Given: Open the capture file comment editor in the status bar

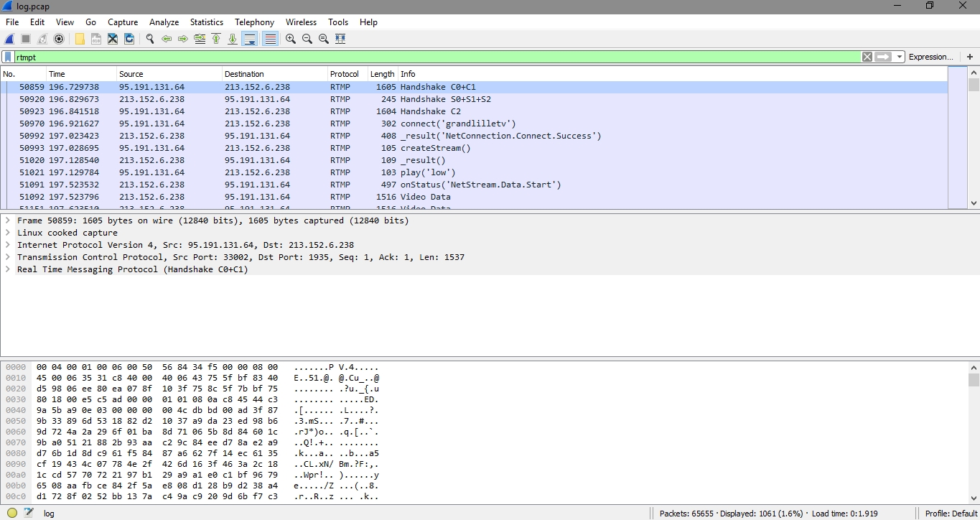Looking at the screenshot, I should point(29,513).
